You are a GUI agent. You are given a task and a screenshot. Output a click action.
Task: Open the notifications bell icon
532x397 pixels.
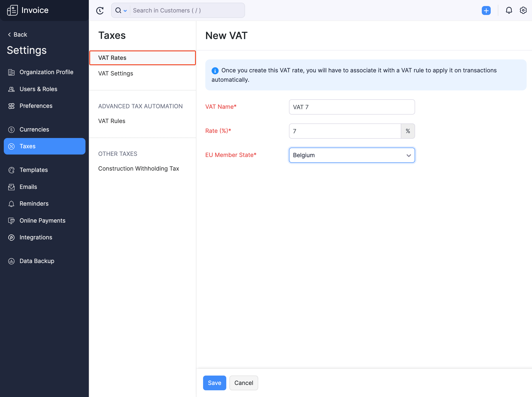coord(509,10)
